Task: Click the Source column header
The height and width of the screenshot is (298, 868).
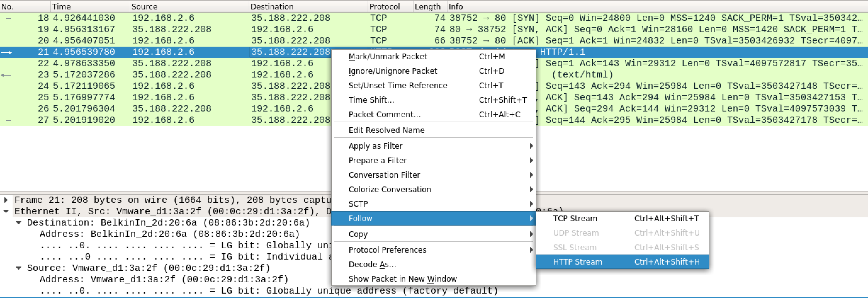Action: (144, 6)
